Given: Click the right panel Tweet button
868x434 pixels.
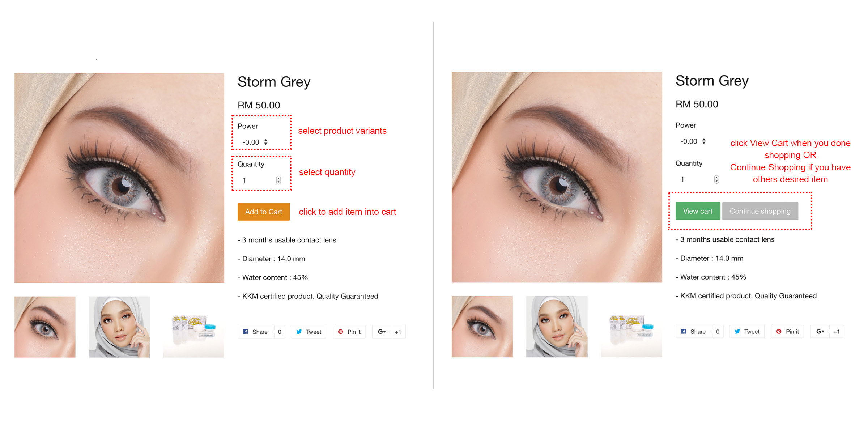Looking at the screenshot, I should point(747,331).
